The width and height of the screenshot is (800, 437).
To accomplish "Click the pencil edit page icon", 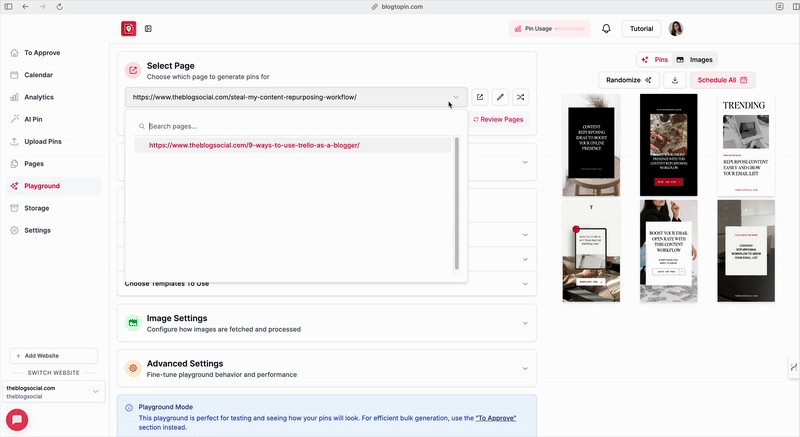I will click(501, 97).
